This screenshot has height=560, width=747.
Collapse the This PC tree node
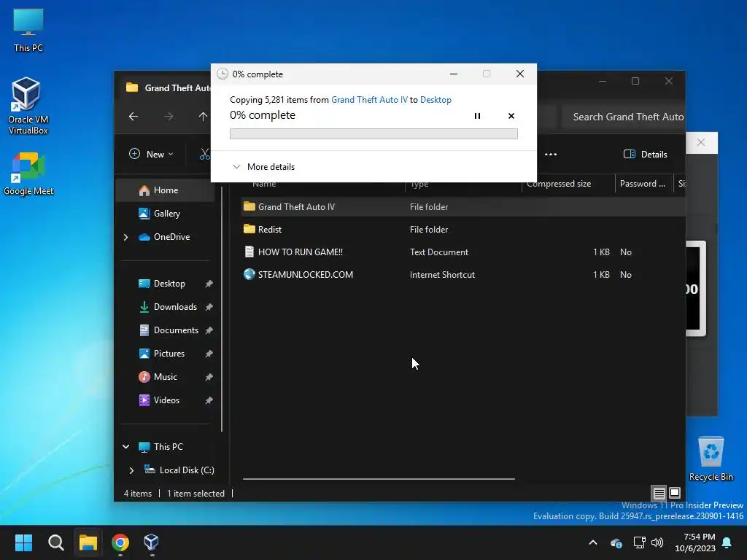[125, 447]
